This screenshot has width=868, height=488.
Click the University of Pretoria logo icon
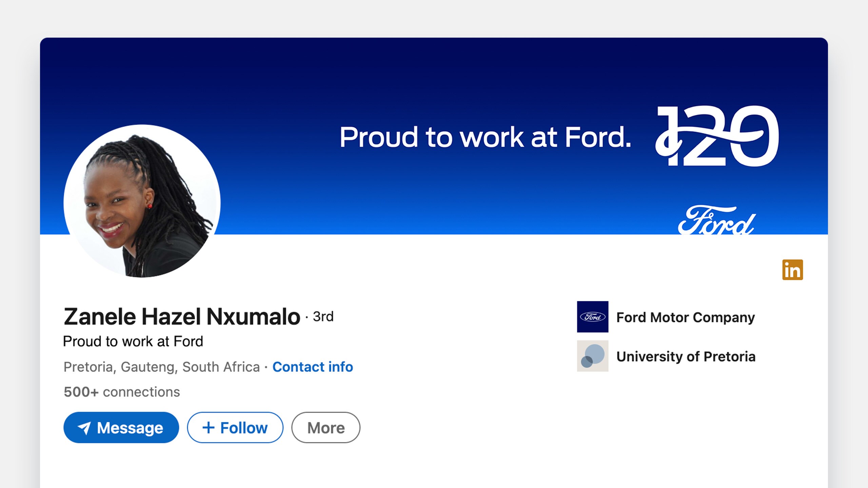593,356
